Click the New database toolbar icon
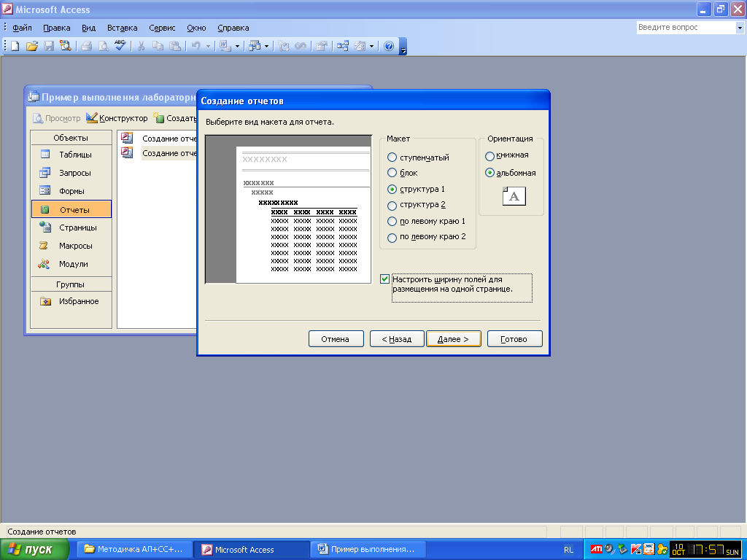The image size is (747, 560). pyautogui.click(x=15, y=46)
